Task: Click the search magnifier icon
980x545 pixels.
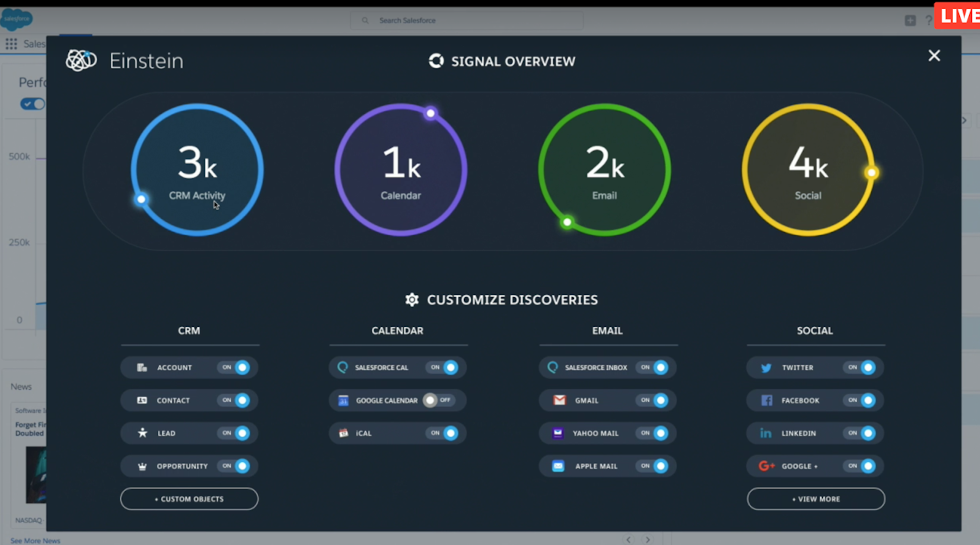Action: tap(365, 20)
